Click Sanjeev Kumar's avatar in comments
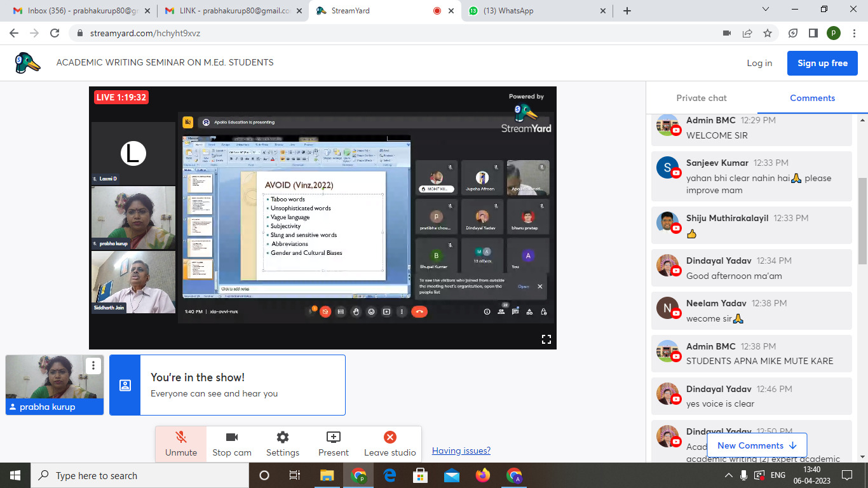 pyautogui.click(x=667, y=167)
